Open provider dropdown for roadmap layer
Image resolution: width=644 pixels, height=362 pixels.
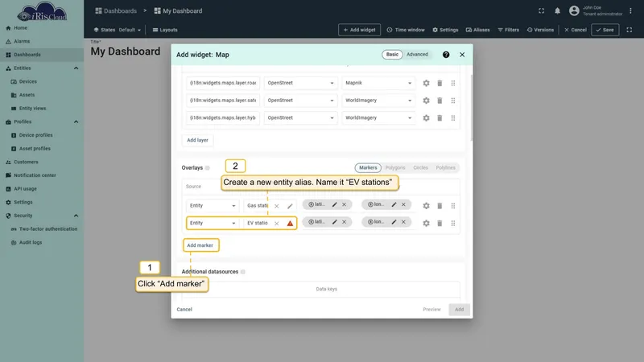coord(300,83)
